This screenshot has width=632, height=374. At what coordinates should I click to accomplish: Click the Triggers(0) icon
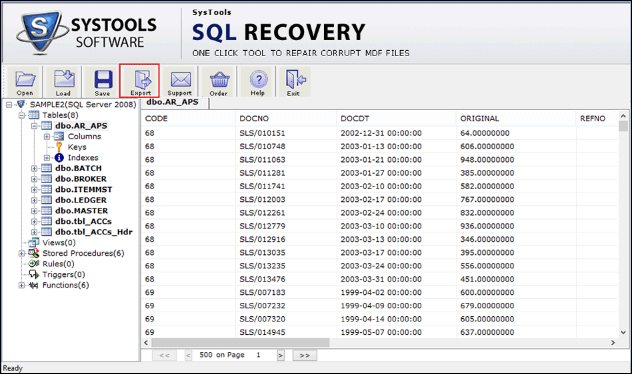(x=34, y=274)
